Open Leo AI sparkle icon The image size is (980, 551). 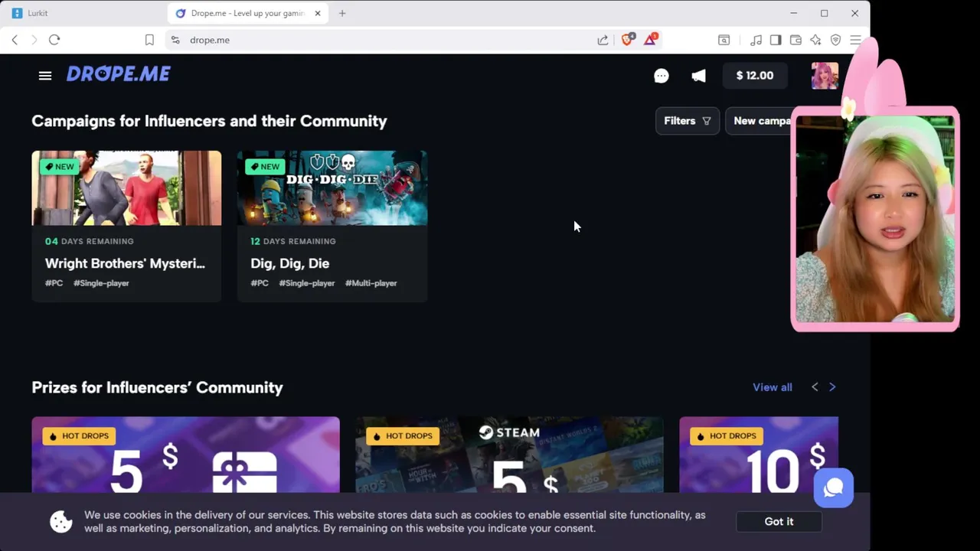coord(815,40)
